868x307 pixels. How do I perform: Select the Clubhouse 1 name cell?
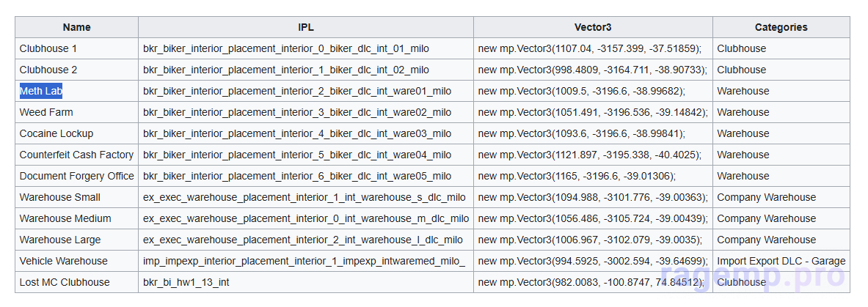coord(48,48)
